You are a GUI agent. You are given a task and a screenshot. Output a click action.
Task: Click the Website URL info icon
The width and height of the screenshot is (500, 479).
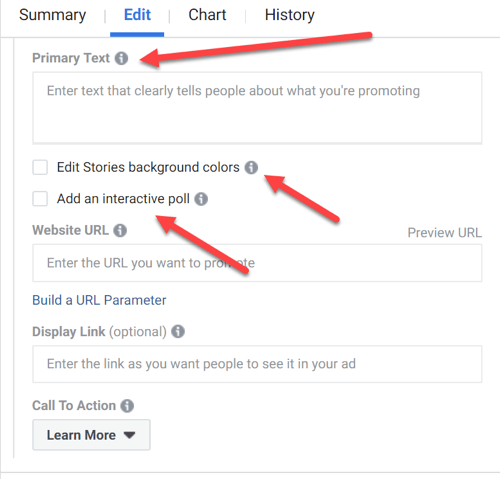pos(120,230)
